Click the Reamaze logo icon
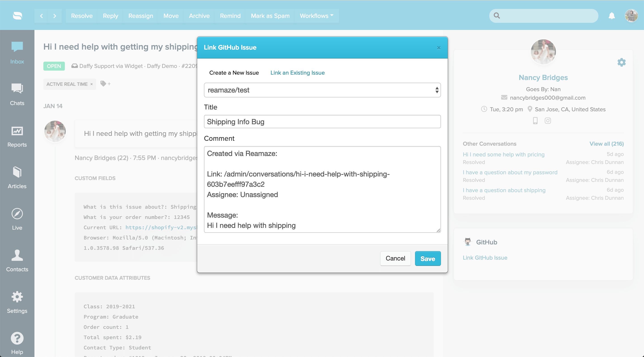The height and width of the screenshot is (357, 644). (17, 16)
